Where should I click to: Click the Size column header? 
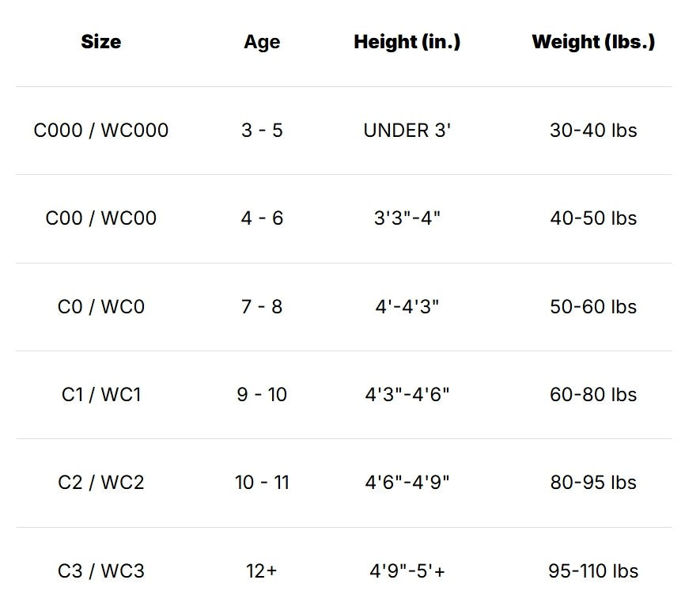click(101, 42)
